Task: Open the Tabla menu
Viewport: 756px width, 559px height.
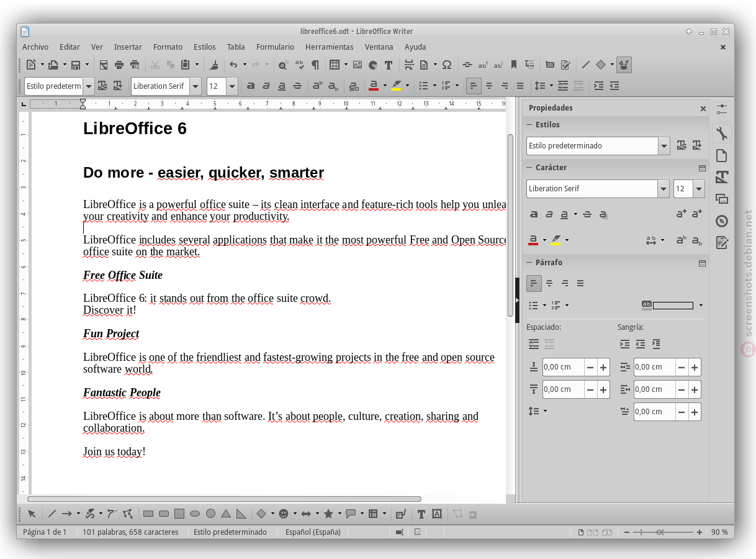Action: click(x=236, y=47)
